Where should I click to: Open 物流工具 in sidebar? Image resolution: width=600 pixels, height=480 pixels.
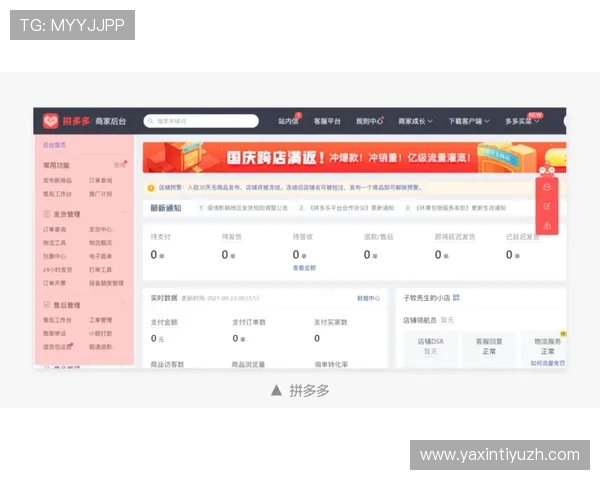tap(54, 243)
